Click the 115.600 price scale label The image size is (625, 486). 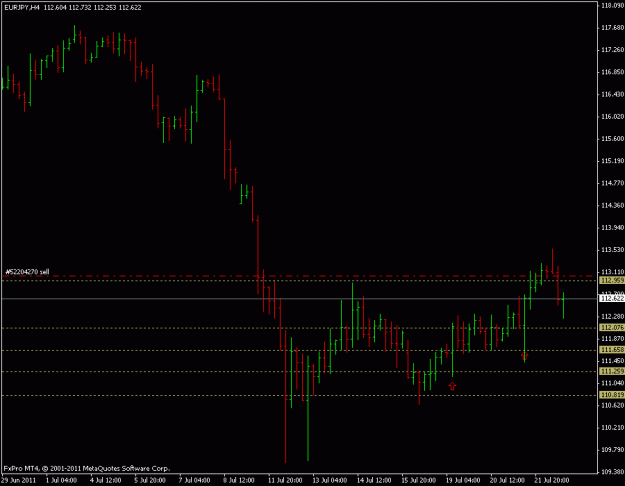[x=612, y=139]
